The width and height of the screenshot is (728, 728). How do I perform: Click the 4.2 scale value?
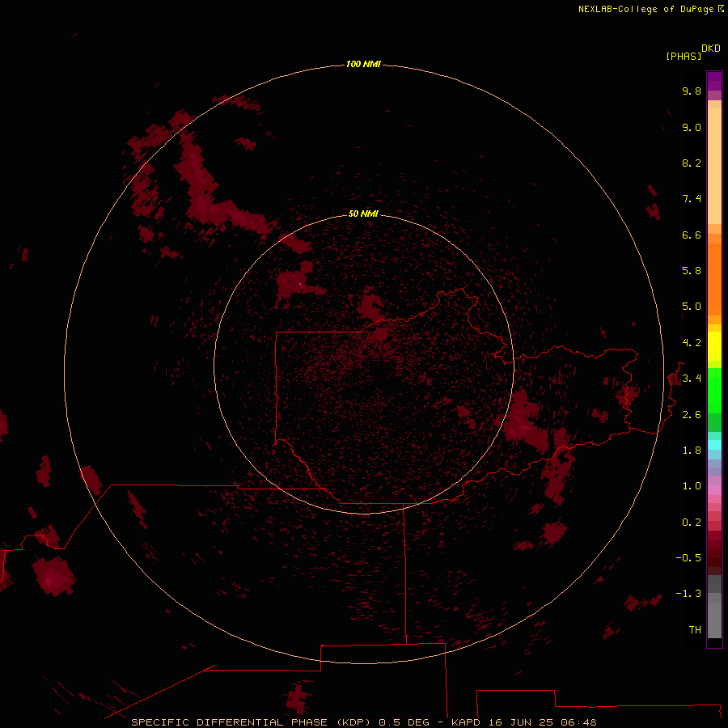pos(692,343)
